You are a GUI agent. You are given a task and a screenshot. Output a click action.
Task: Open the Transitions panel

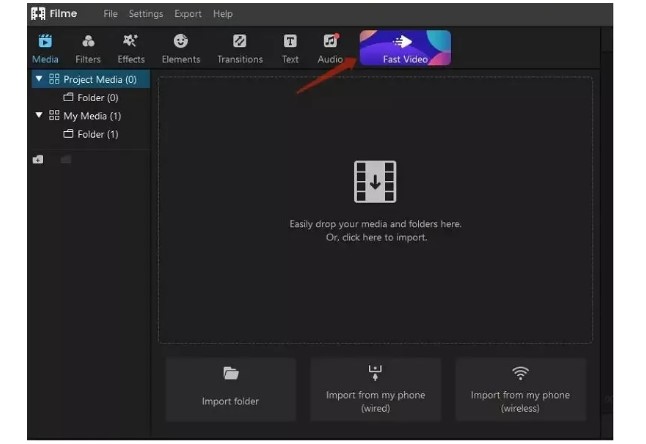coord(240,49)
